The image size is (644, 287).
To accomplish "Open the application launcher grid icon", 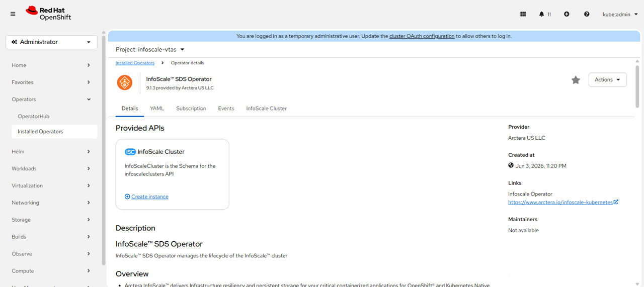I will pyautogui.click(x=523, y=14).
